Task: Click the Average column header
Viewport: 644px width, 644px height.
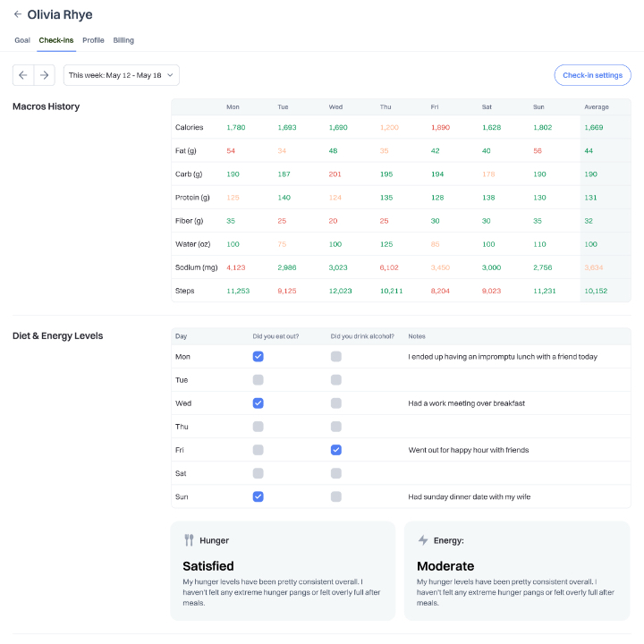Action: click(597, 106)
